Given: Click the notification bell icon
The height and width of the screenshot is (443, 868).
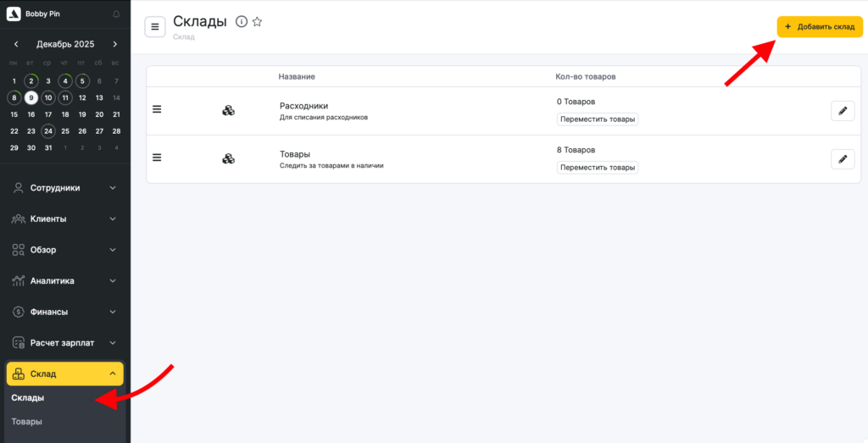Looking at the screenshot, I should 116,14.
